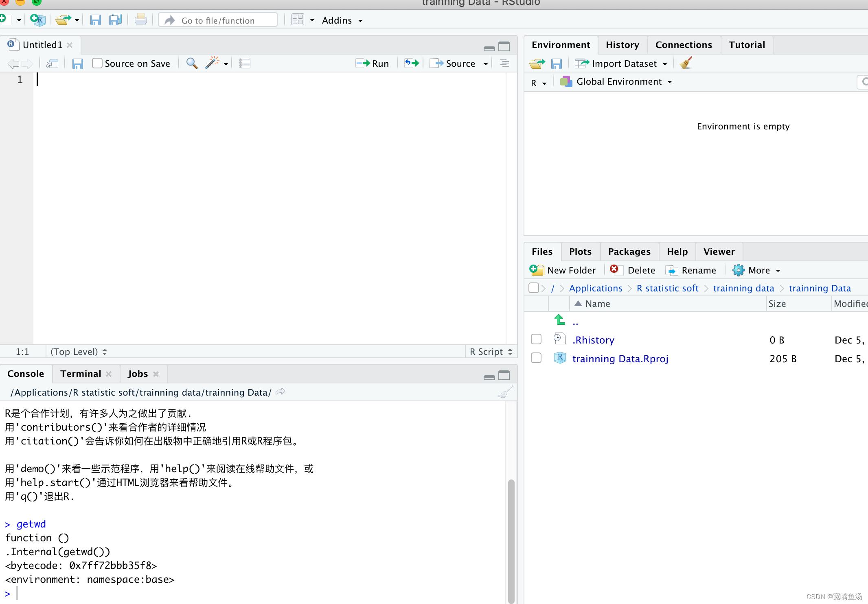This screenshot has width=868, height=604.
Task: Open Import Dataset dropdown
Action: pyautogui.click(x=621, y=63)
